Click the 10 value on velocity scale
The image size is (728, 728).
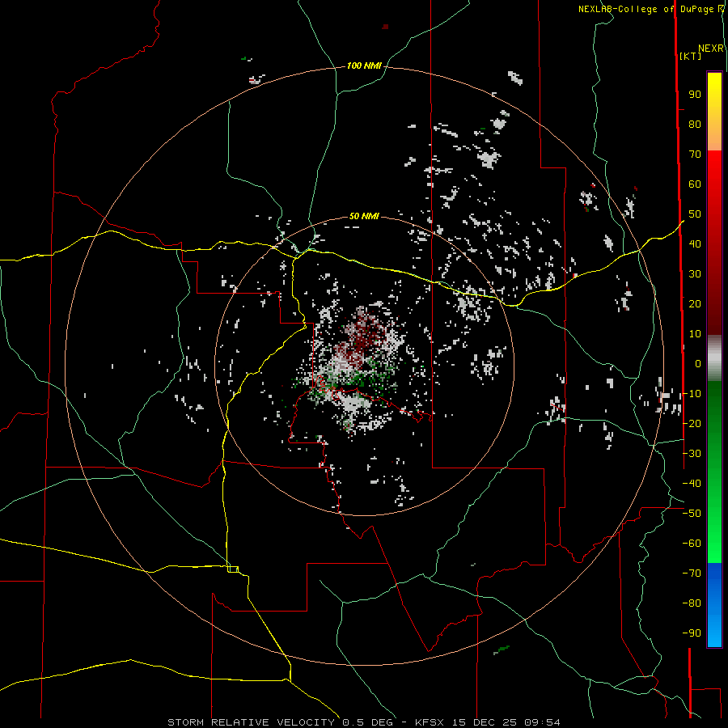pyautogui.click(x=695, y=334)
